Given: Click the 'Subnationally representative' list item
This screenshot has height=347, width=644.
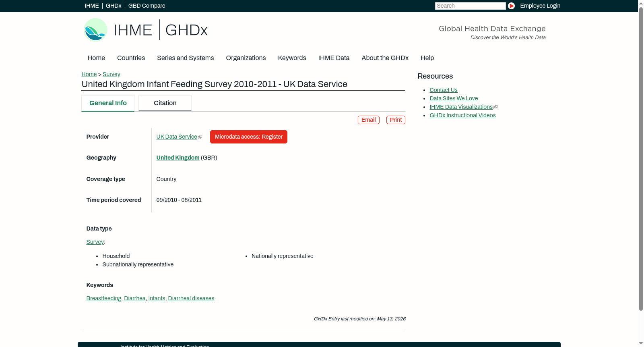Looking at the screenshot, I should point(138,264).
